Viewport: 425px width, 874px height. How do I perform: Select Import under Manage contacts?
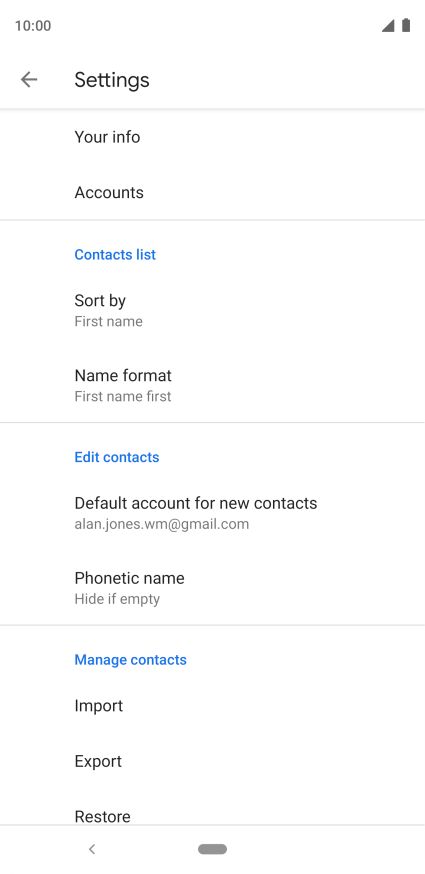(x=212, y=706)
